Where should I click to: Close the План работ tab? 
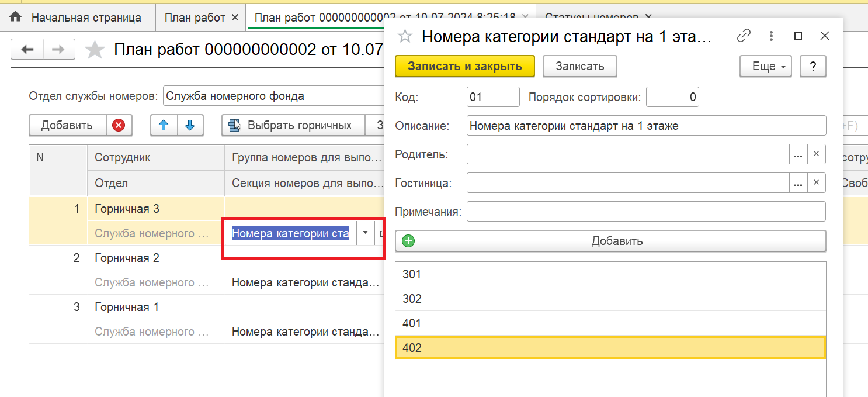point(235,18)
